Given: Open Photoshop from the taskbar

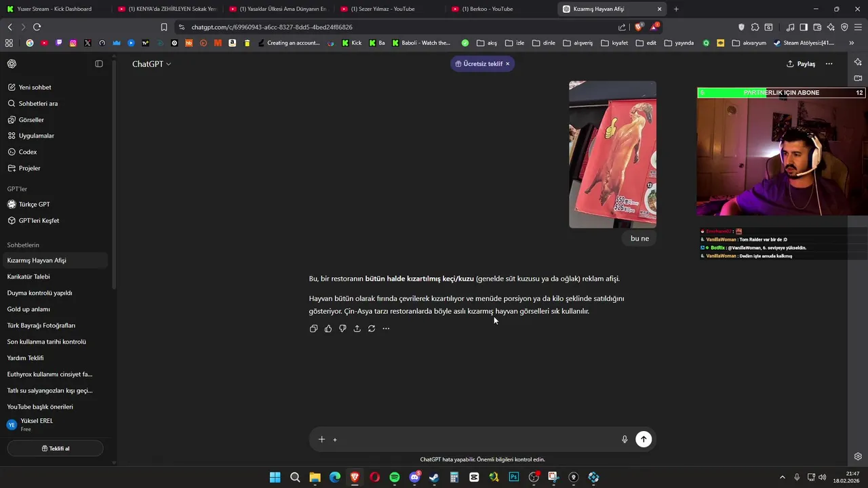Looking at the screenshot, I should 514,477.
